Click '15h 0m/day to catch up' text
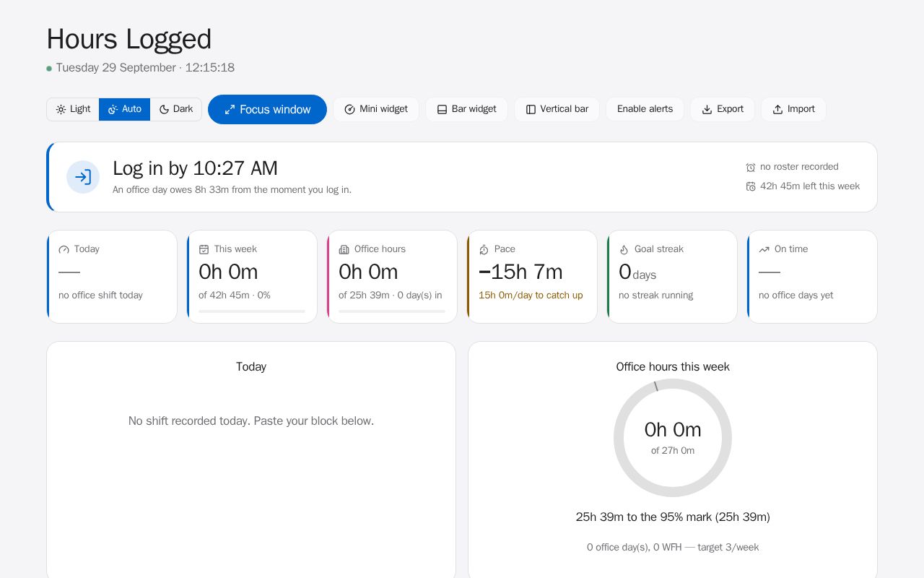Image resolution: width=924 pixels, height=578 pixels. 531,296
